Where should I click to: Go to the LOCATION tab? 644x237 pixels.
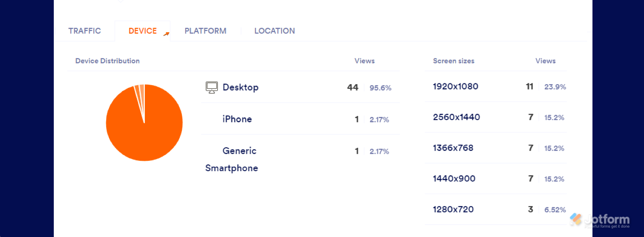coord(274,31)
